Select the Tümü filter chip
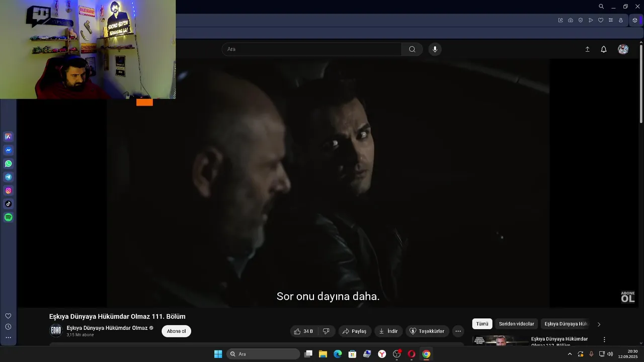 [482, 324]
